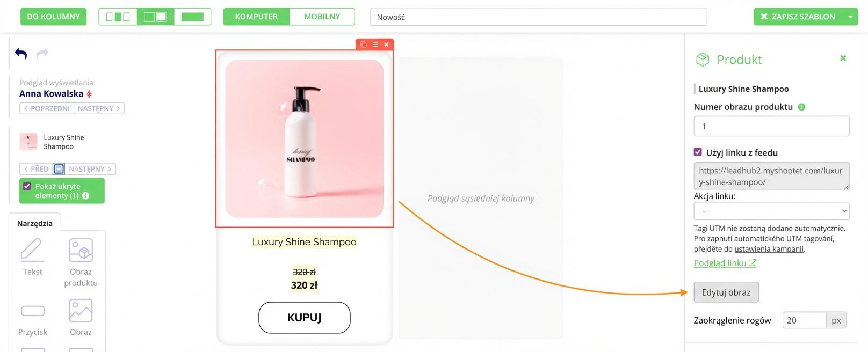Pick the Tekst tool
The image size is (868, 352).
click(32, 257)
